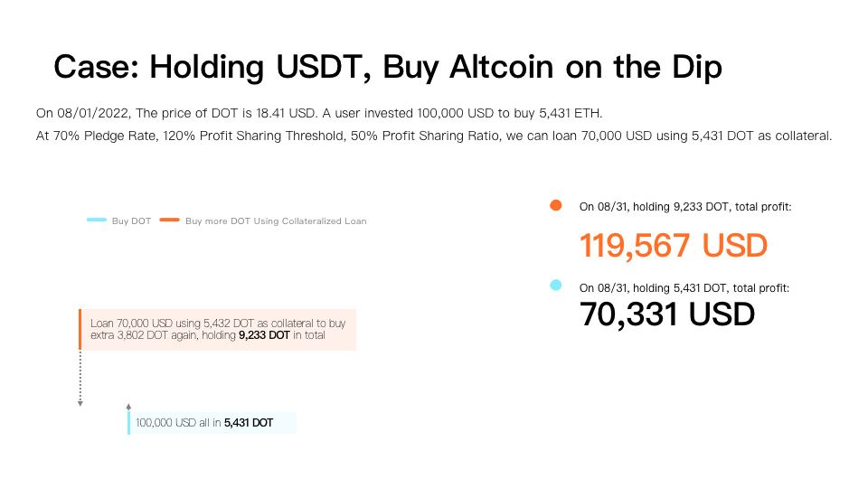868x488 pixels.
Task: Click the 119,567 USD profit figure
Action: [673, 245]
